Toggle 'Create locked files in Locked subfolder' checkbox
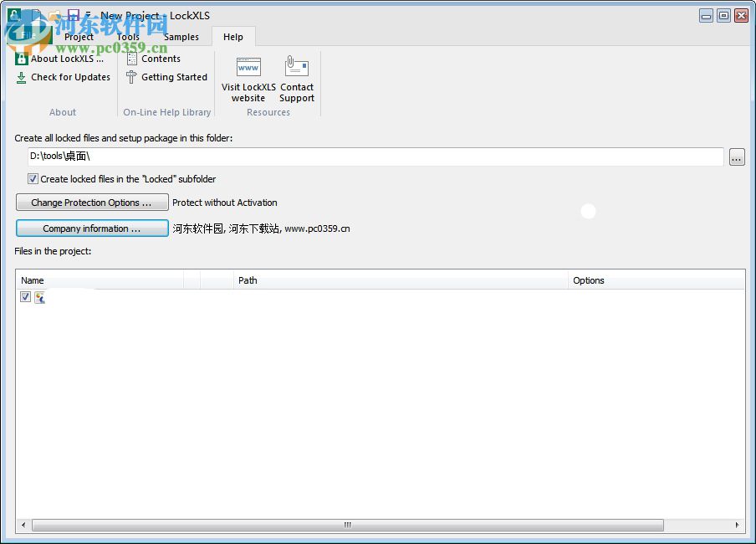This screenshot has width=756, height=544. coord(33,179)
